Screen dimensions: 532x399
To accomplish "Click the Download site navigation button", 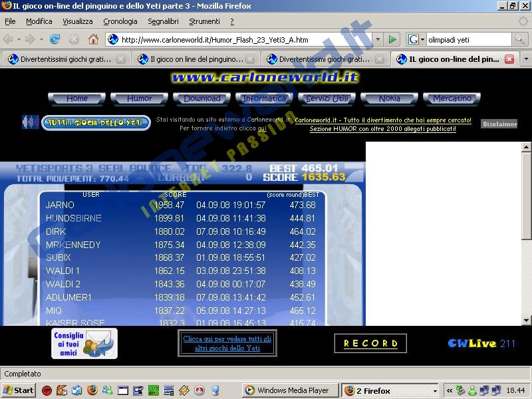I will coord(202,98).
